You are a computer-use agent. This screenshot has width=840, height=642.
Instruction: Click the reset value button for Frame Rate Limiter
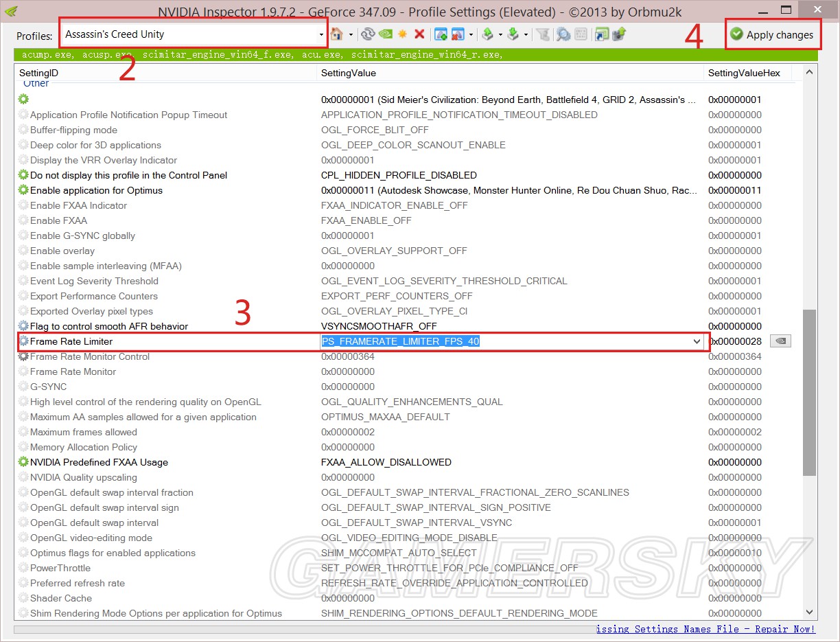[780, 341]
